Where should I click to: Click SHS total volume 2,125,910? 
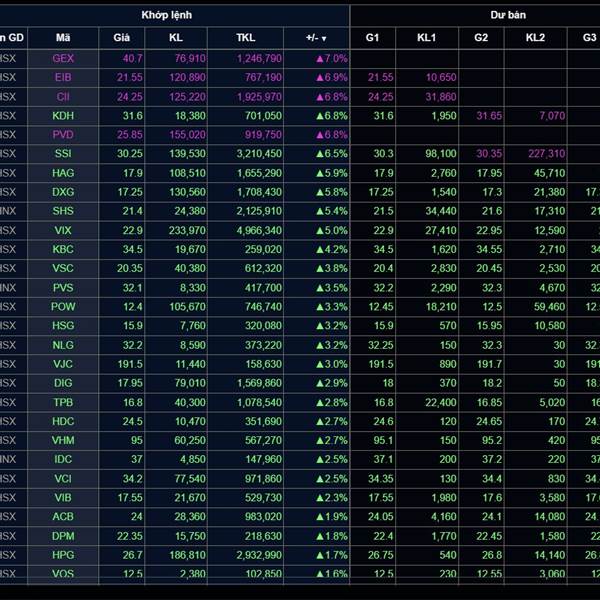point(259,211)
